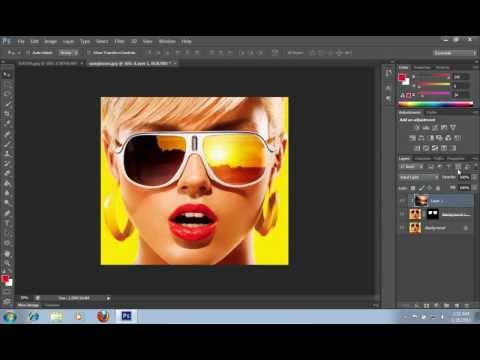The width and height of the screenshot is (480, 360).
Task: Hide the Layer 1 visibility eye
Action: (402, 201)
